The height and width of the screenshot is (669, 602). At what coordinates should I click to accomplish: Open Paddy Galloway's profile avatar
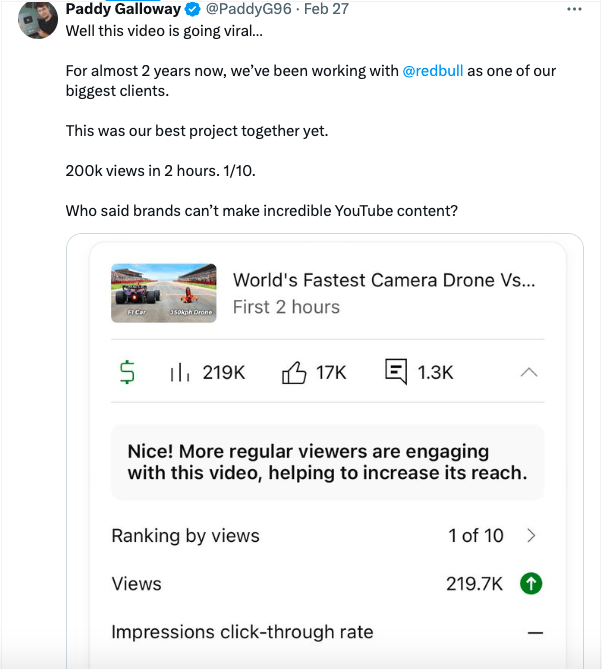pyautogui.click(x=37, y=18)
